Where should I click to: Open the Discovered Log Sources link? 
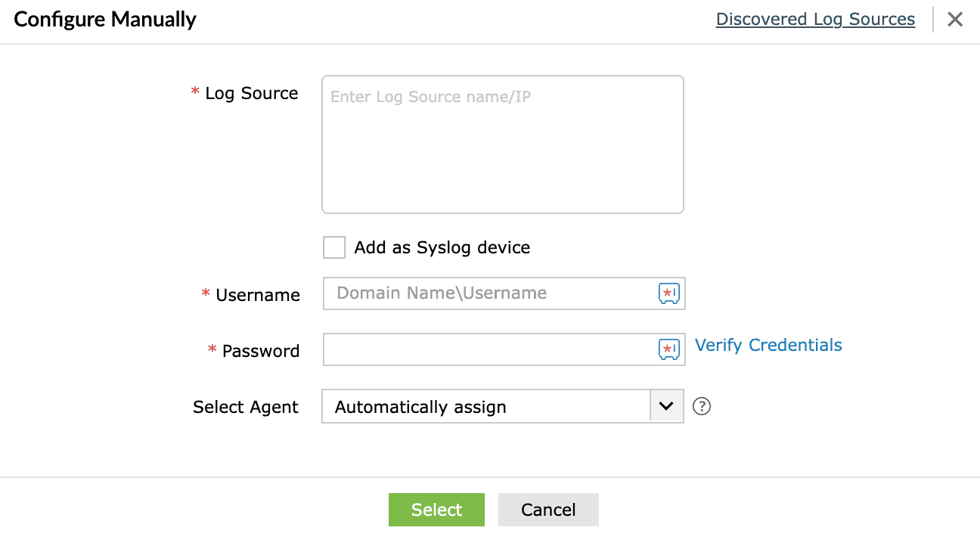(x=815, y=20)
